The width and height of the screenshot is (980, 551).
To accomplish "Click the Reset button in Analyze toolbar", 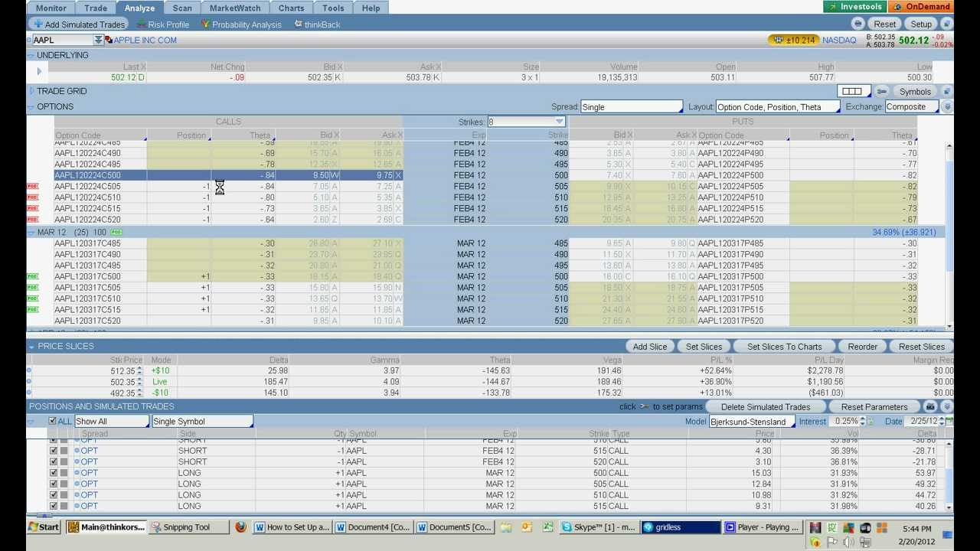I will (x=884, y=24).
